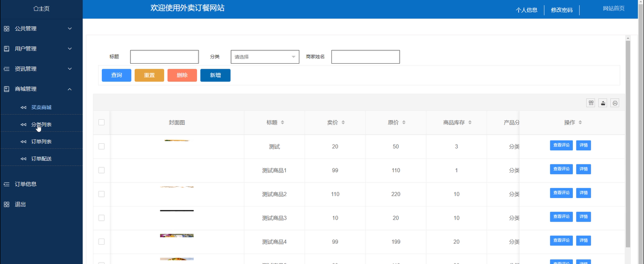Click the 退出 grid icon
The image size is (644, 264).
(7, 204)
